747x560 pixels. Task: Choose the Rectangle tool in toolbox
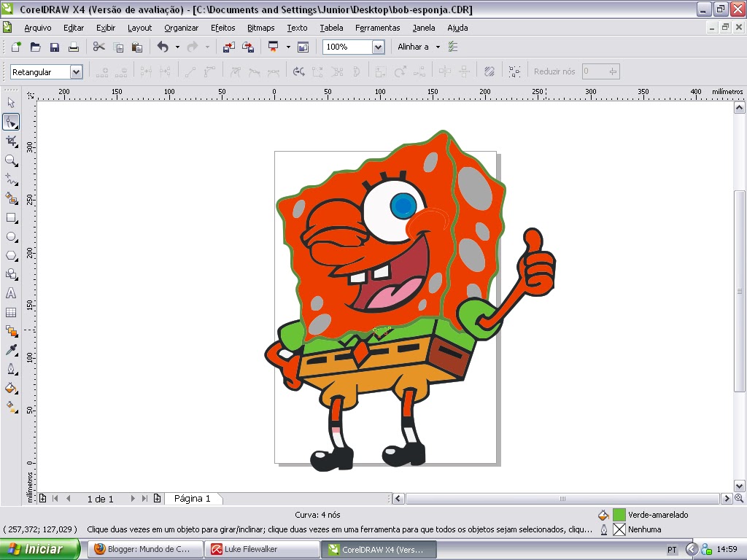pos(11,218)
